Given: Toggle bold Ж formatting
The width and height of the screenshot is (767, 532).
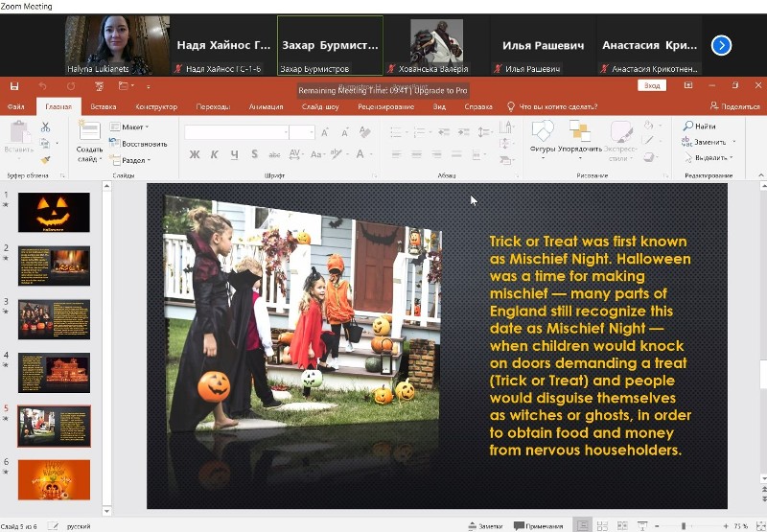Looking at the screenshot, I should pyautogui.click(x=195, y=154).
